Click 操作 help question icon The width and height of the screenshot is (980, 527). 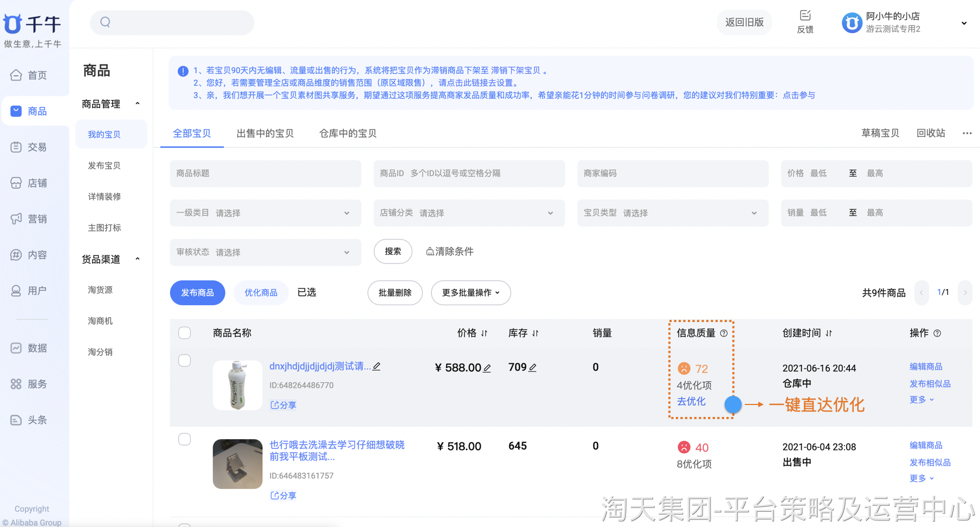(937, 333)
